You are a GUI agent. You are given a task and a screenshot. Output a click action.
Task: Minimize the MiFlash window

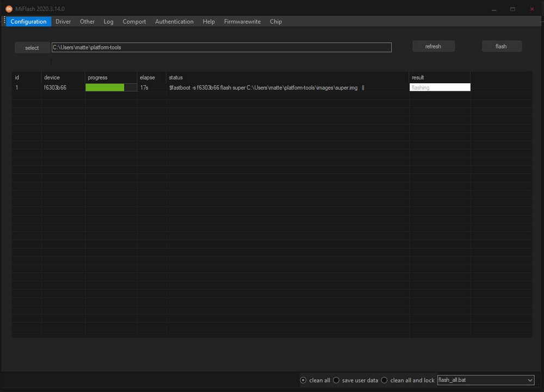[x=493, y=9]
